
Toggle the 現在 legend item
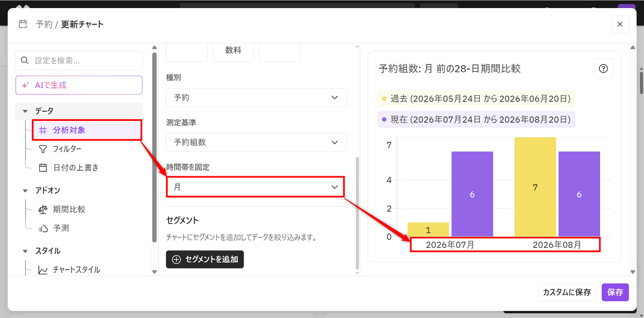(x=477, y=119)
